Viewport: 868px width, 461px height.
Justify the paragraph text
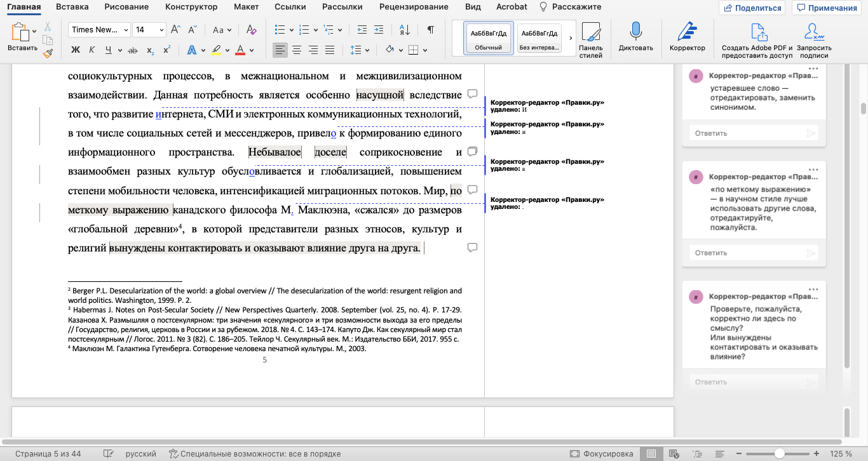point(330,50)
